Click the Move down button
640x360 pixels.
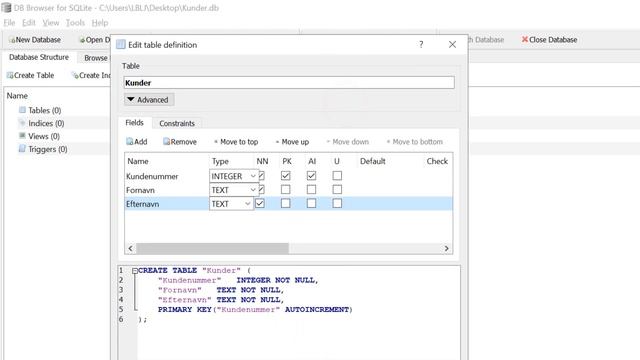348,142
